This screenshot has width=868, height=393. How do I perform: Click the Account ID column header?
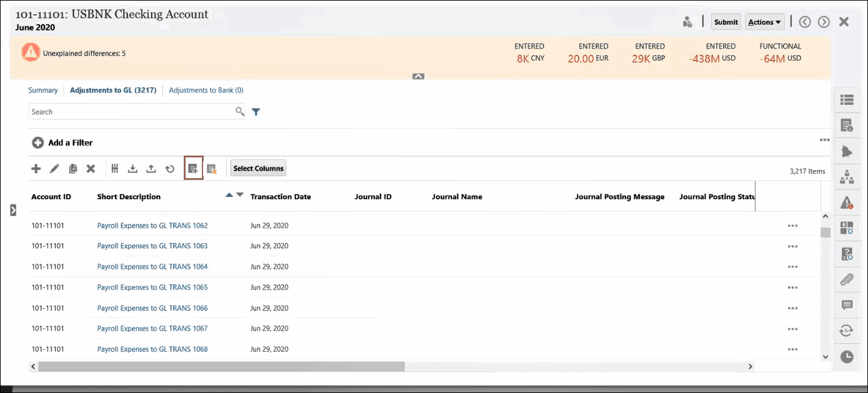51,197
